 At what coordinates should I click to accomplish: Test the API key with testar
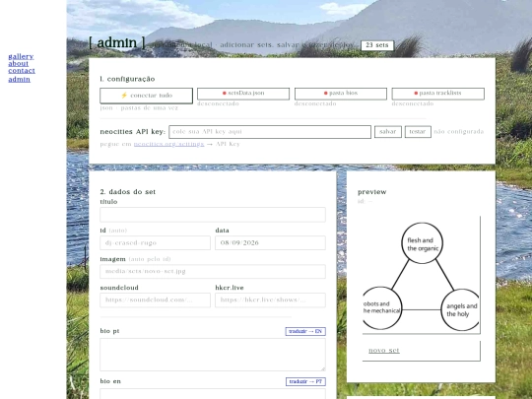click(x=418, y=132)
